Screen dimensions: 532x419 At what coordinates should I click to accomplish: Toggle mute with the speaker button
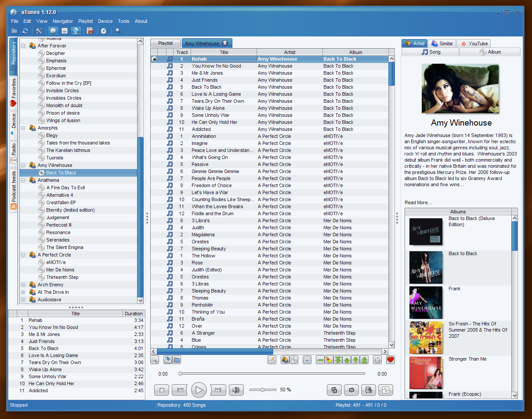click(x=236, y=390)
